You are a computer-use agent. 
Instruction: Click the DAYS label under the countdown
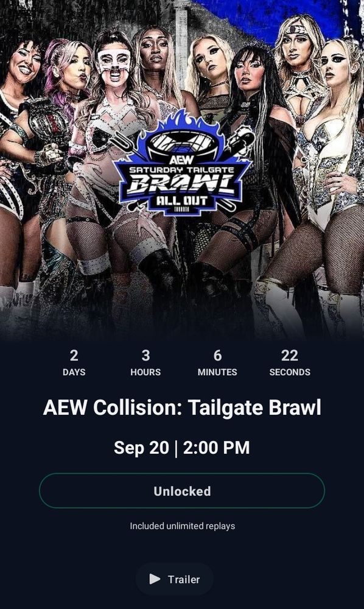tap(74, 372)
